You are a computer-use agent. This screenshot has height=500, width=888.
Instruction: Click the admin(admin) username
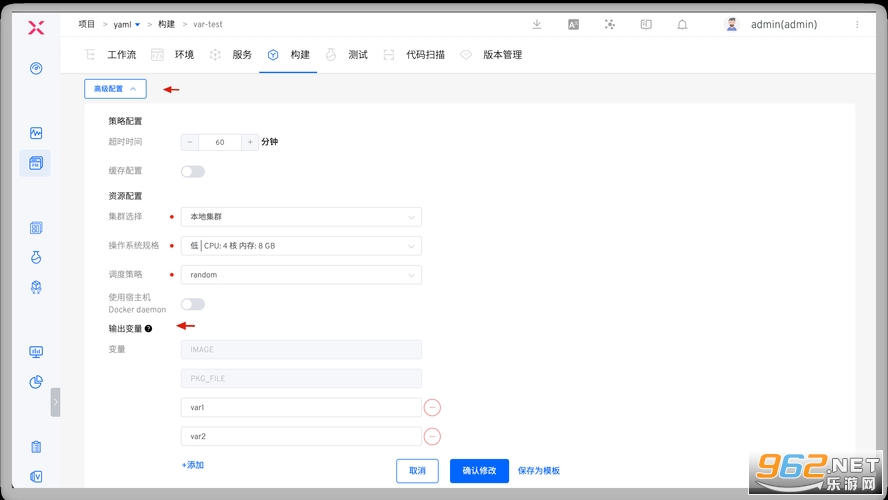click(x=784, y=24)
